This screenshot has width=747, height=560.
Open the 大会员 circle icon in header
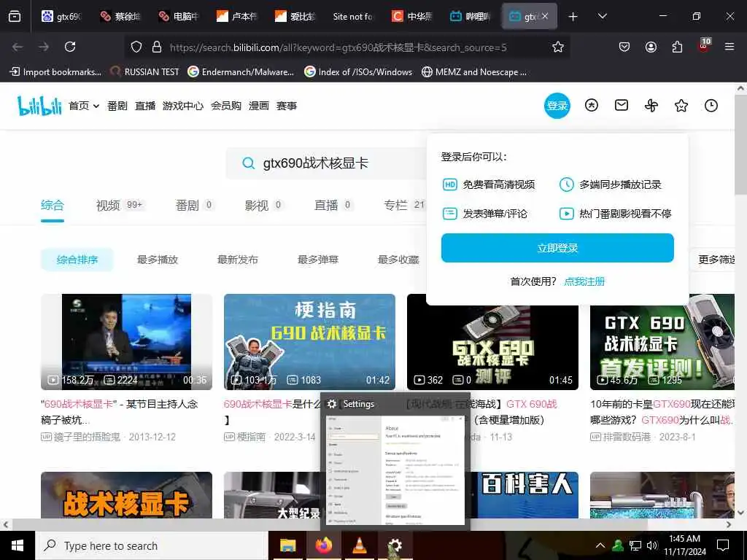(591, 105)
